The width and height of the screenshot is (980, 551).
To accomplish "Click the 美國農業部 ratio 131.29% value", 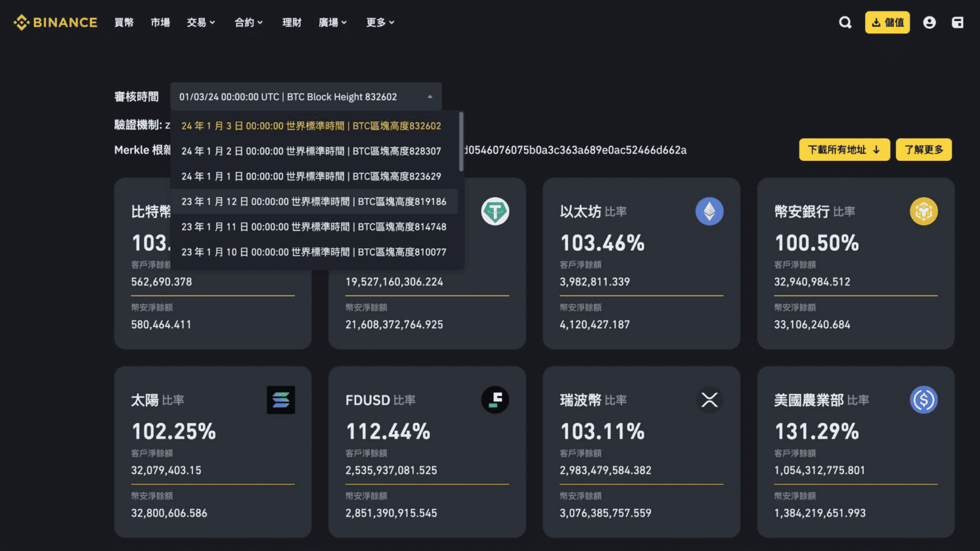I will (817, 431).
